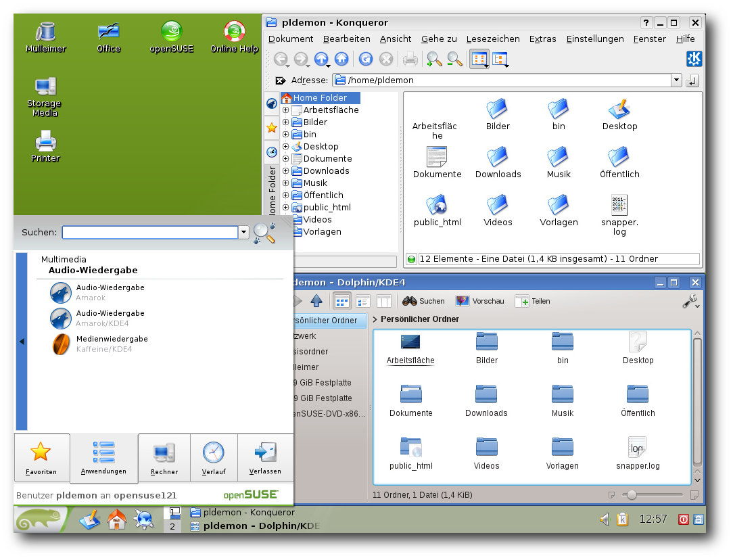Open the bookmarks star sidebar tab

272,127
